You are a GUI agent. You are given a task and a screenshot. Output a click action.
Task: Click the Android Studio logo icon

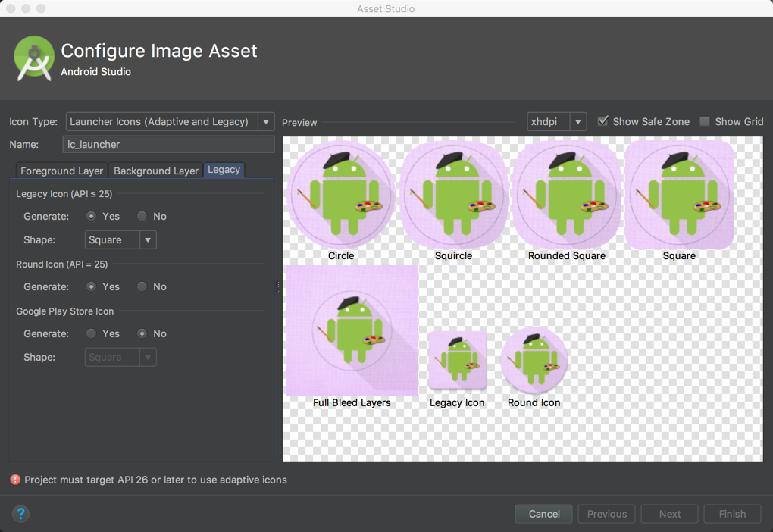pos(34,58)
